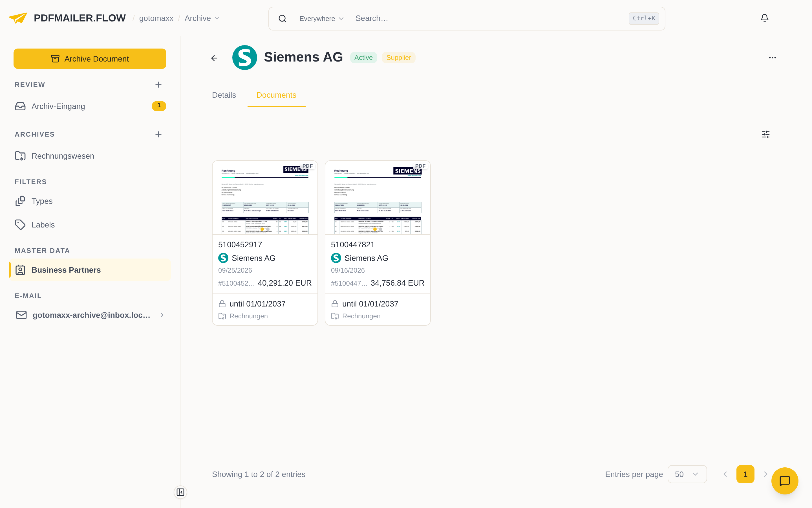Click lock icon on document 5100452917
The width and height of the screenshot is (812, 508).
point(222,304)
